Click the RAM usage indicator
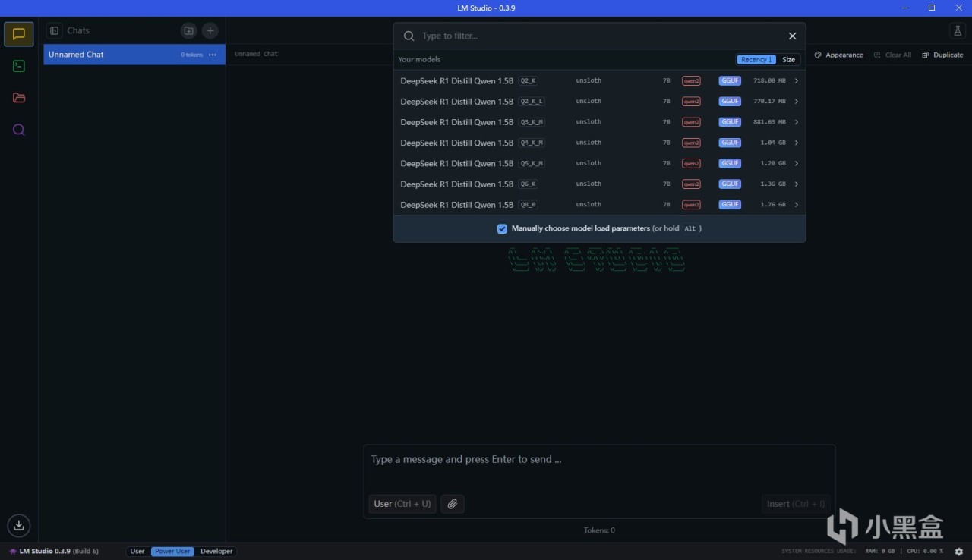The width and height of the screenshot is (972, 560). pyautogui.click(x=880, y=551)
